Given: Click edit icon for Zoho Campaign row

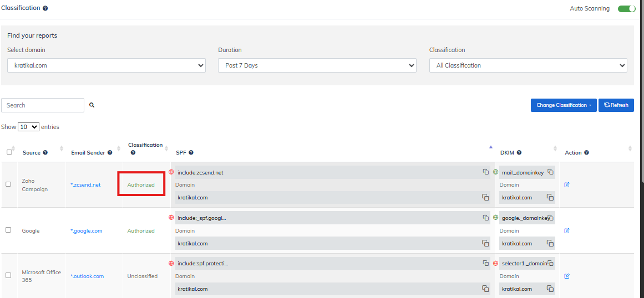Looking at the screenshot, I should [x=566, y=185].
